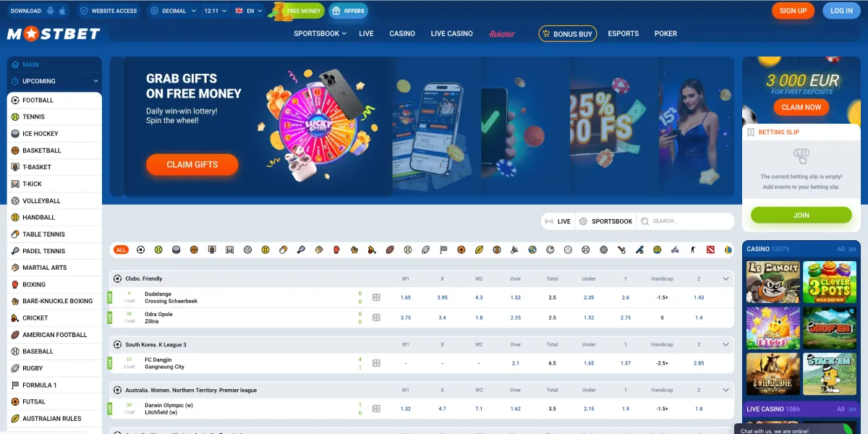Open stats icon for Dudelange match
The height and width of the screenshot is (434, 868).
376,297
